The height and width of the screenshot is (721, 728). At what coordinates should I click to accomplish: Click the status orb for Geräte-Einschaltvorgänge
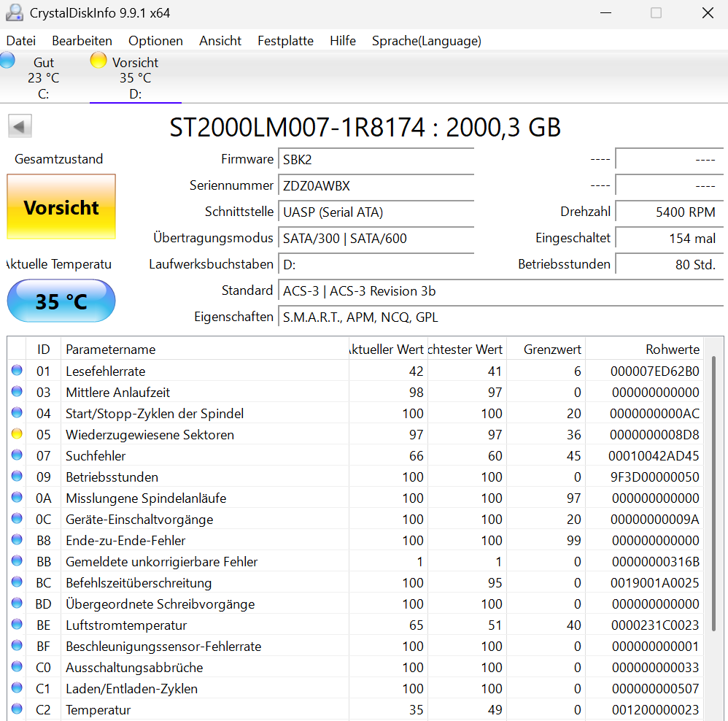coord(17,518)
